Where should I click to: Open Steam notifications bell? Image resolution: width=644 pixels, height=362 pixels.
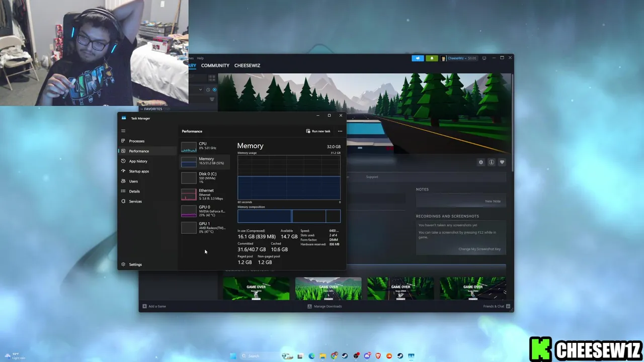tap(432, 58)
